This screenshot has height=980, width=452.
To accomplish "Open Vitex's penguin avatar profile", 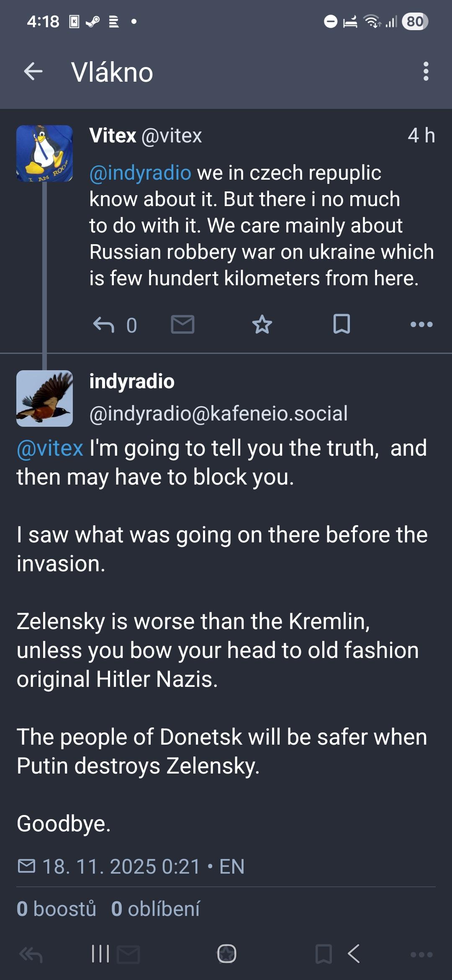I will tap(44, 153).
